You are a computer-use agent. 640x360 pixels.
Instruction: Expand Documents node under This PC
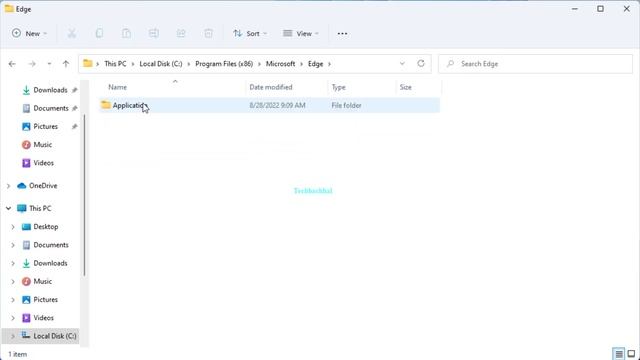pos(13,245)
